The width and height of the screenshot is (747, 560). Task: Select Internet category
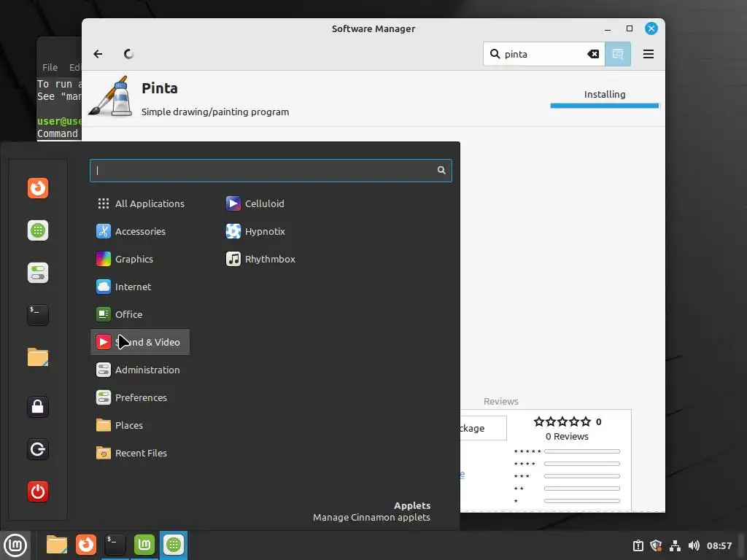140,287
